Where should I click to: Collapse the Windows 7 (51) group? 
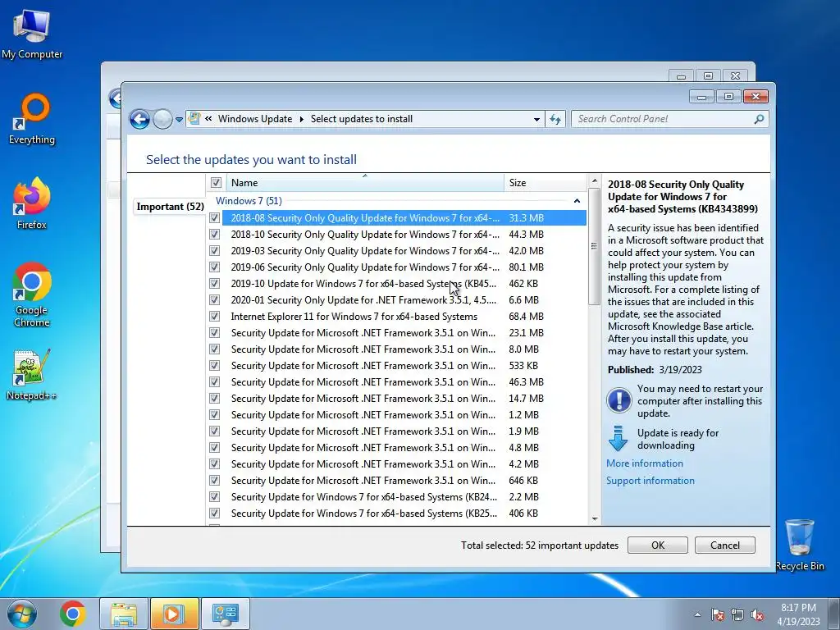point(577,201)
